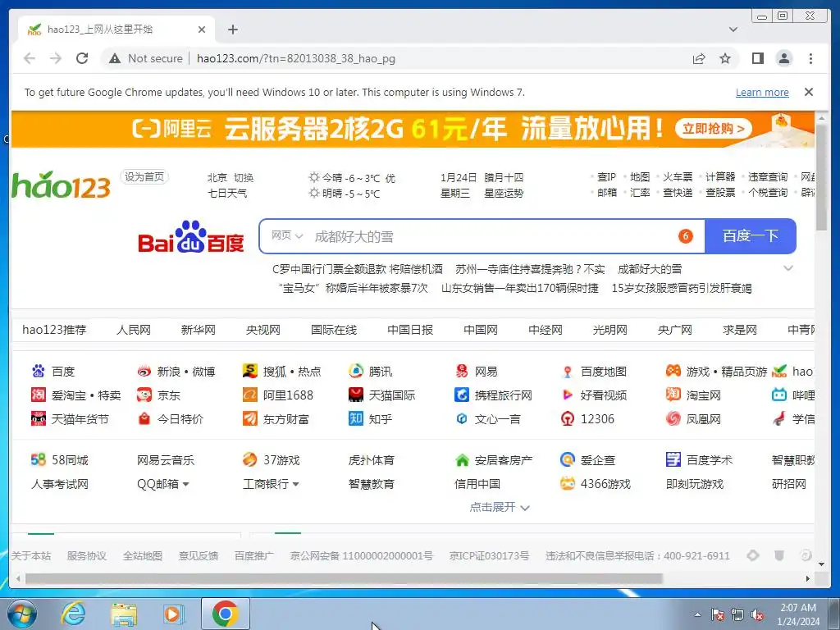Launch Internet Explorer from taskbar
Screen dimensions: 840x630
click(72, 614)
